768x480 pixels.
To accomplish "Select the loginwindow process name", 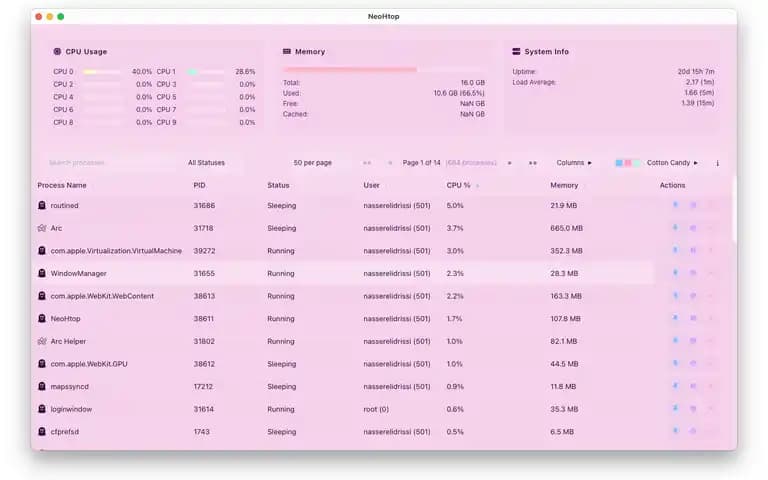I will click(x=71, y=408).
